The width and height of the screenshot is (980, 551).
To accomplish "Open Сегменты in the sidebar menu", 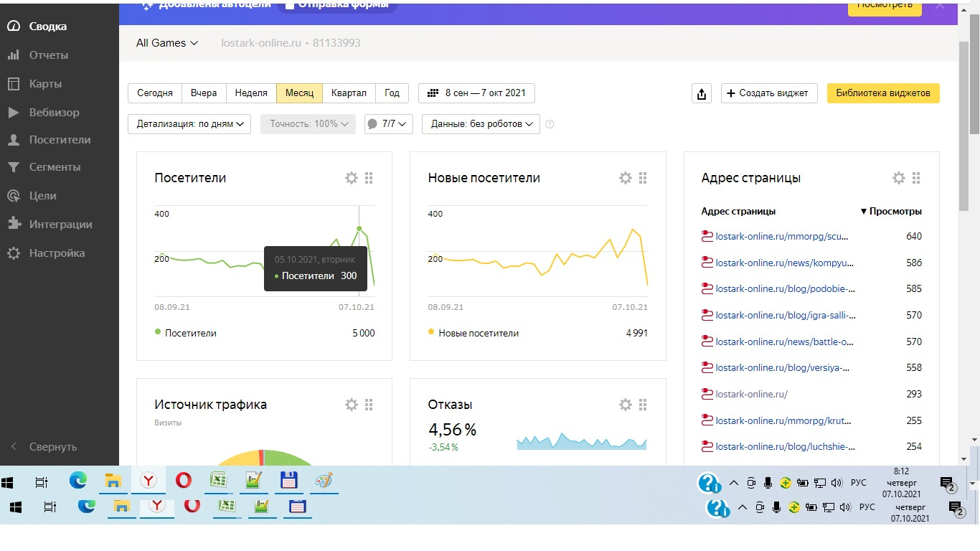I will (x=55, y=167).
